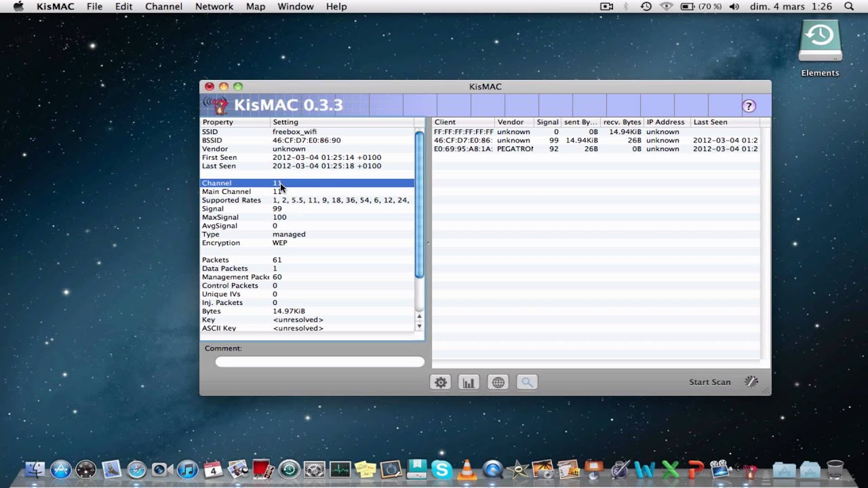Open KisMAC preferences gear button
Viewport: 868px width, 488px height.
click(441, 382)
